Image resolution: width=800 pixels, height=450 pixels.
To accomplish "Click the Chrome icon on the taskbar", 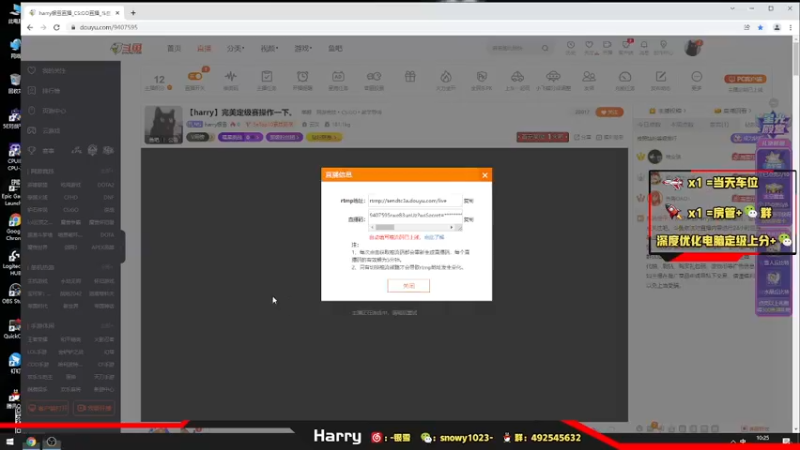I will click(31, 442).
